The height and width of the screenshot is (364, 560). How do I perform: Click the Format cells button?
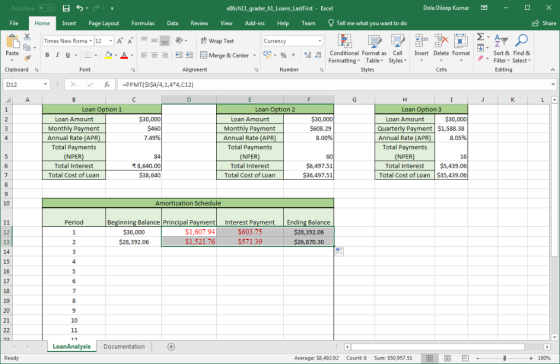coord(461,49)
